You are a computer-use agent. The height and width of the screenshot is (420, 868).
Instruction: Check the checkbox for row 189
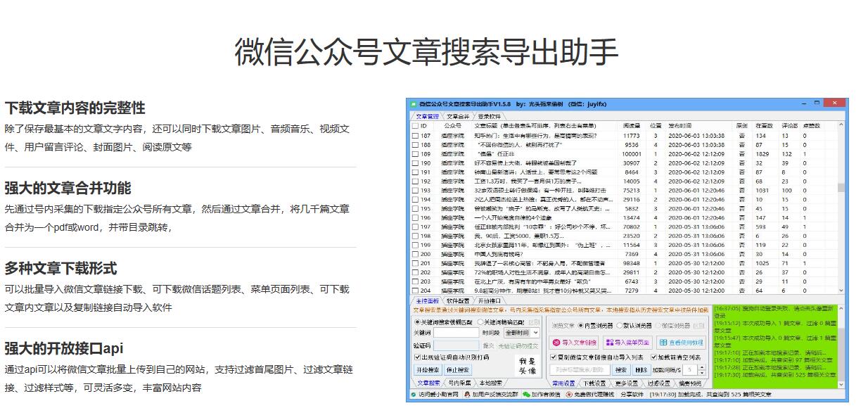tap(415, 153)
